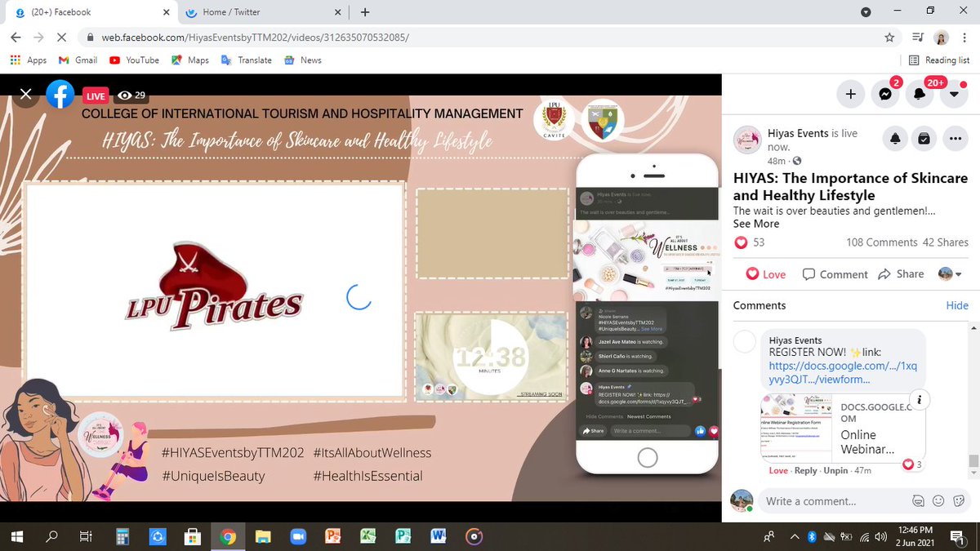Click the public globe privacy icon
This screenshot has height=551, width=980.
coord(797,161)
